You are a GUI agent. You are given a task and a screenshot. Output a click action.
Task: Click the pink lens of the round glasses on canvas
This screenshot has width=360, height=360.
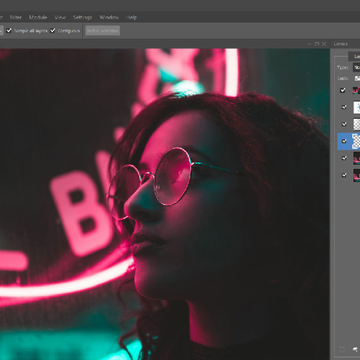pyautogui.click(x=172, y=176)
